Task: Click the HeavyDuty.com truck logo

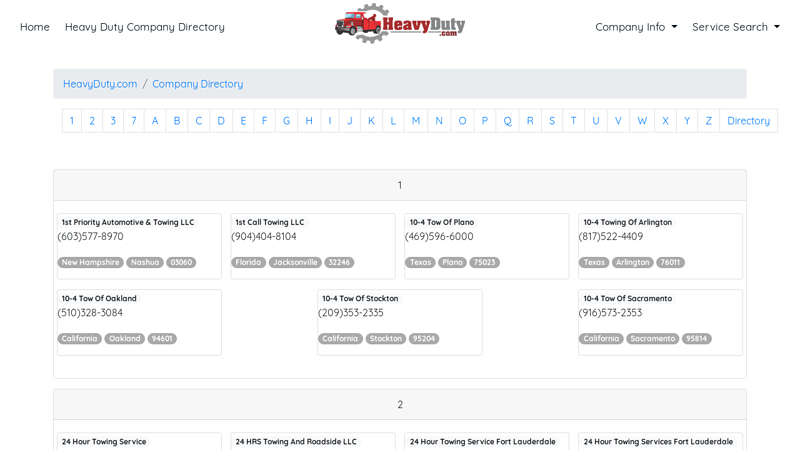Action: point(399,24)
